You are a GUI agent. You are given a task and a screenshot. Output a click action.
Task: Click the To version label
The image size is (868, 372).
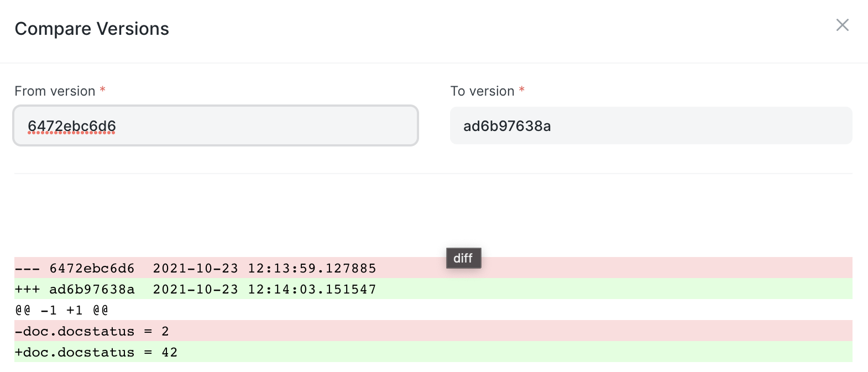(x=483, y=91)
